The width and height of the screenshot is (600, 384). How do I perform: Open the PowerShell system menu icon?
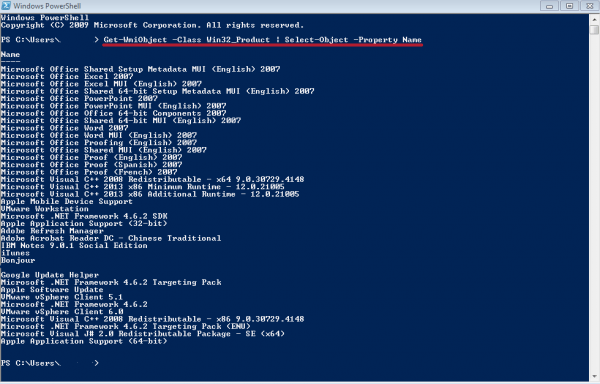6,6
